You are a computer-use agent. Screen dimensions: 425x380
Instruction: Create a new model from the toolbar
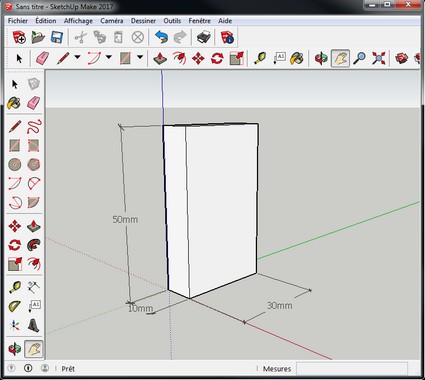tap(19, 37)
